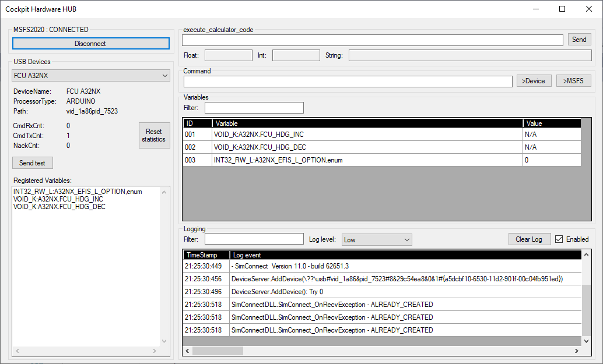Click the TimeStamp column header
The image size is (603, 364).
point(206,255)
